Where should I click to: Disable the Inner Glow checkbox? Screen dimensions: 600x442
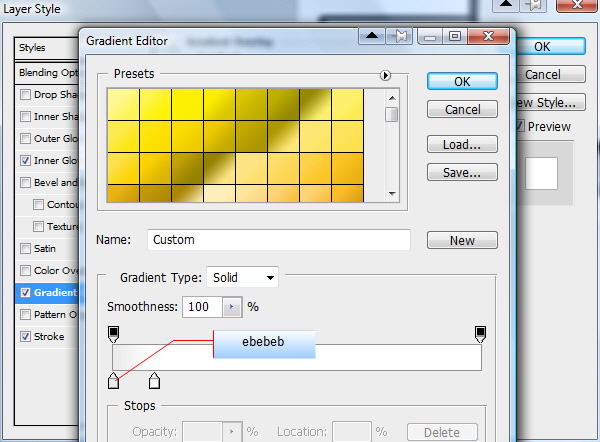click(x=25, y=160)
